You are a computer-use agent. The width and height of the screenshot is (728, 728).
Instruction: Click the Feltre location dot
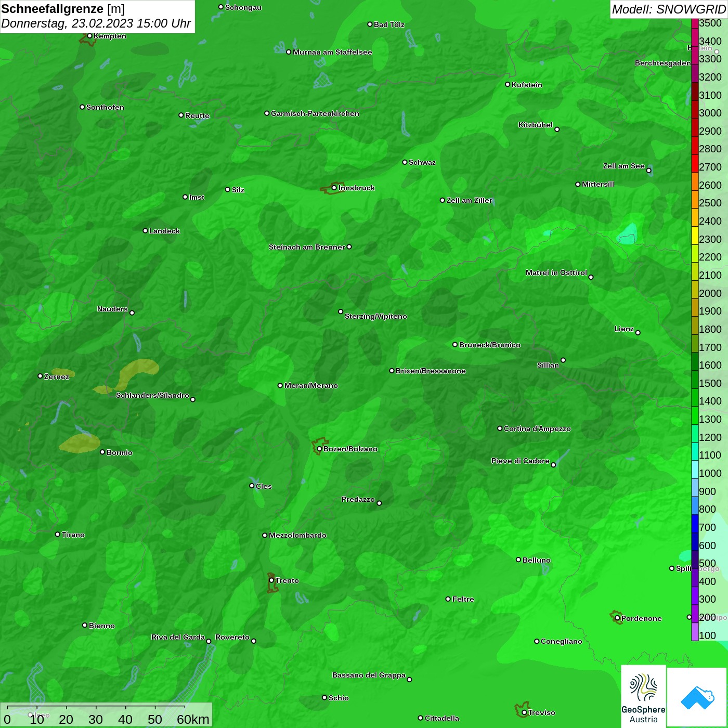click(x=448, y=599)
